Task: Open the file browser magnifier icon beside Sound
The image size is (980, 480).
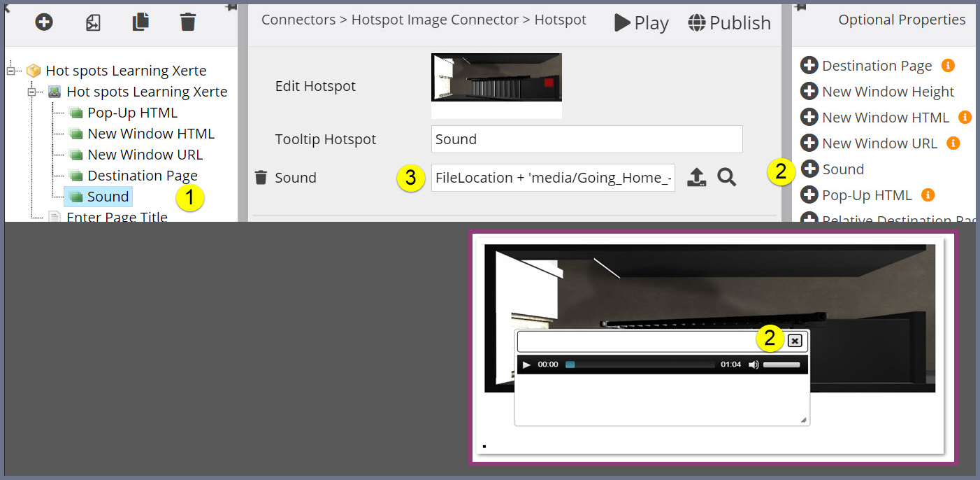Action: click(x=727, y=178)
